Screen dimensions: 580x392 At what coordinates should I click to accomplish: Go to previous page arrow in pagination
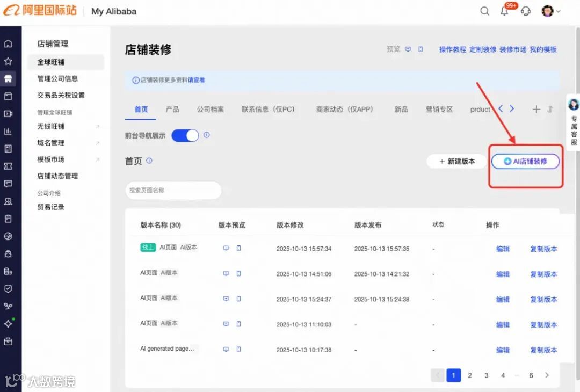coord(438,375)
